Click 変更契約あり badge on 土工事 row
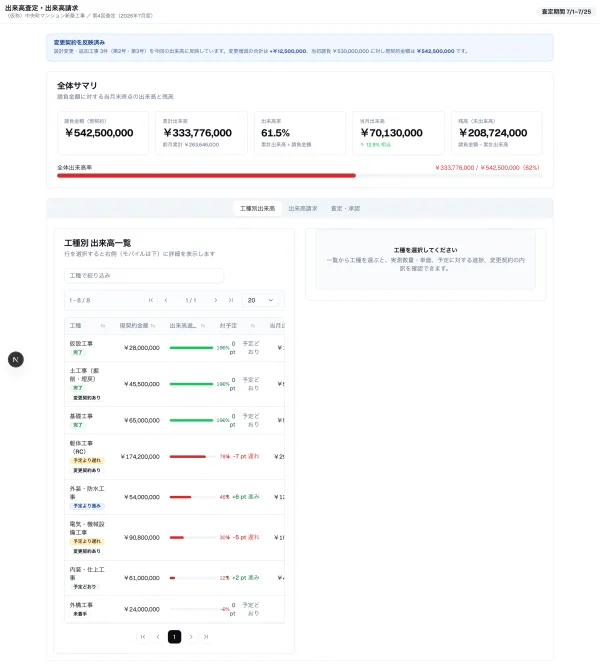This screenshot has height=671, width=600. click(87, 398)
